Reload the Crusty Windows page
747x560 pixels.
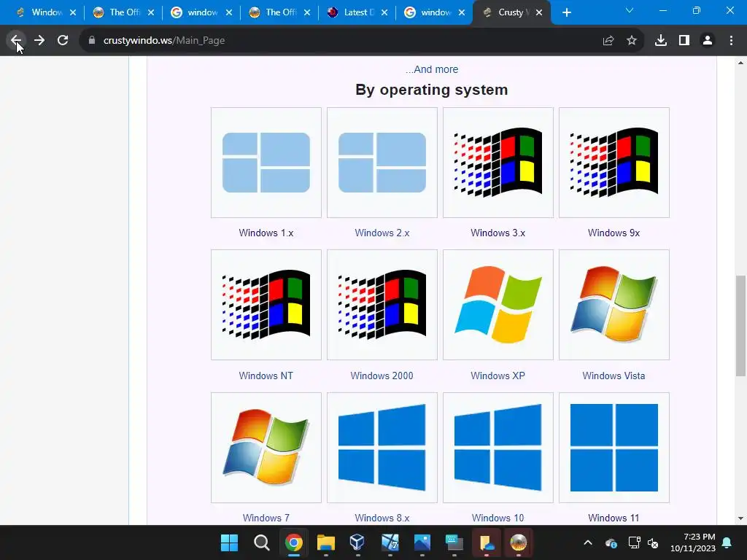pos(63,41)
